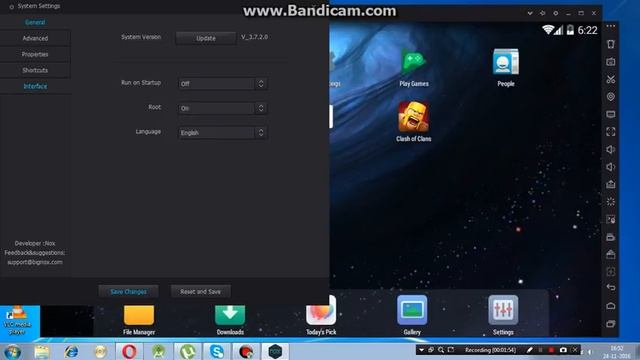Open Opera from the taskbar
This screenshot has height=360, width=640.
[129, 351]
